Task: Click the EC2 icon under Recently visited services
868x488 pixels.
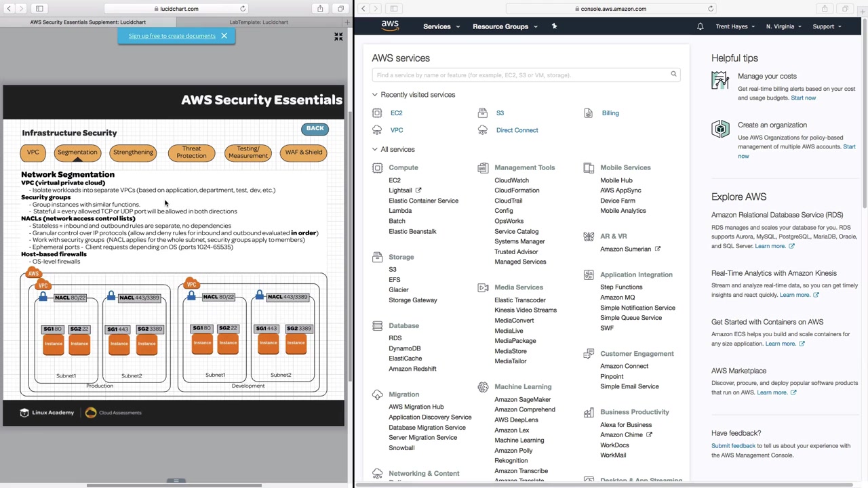Action: point(377,113)
